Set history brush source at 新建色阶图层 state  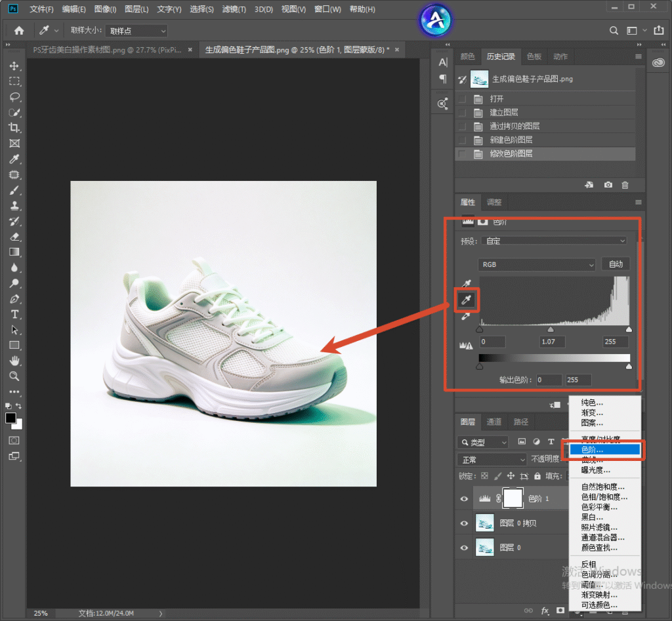coord(462,140)
